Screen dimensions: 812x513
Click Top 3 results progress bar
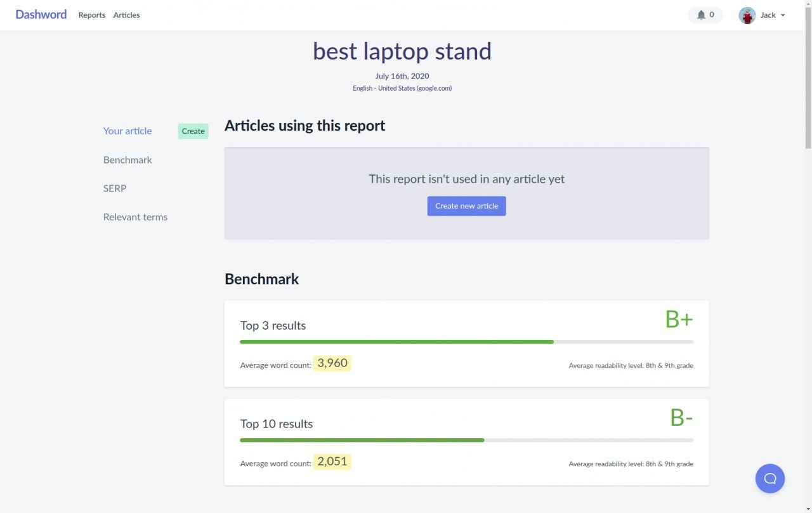click(466, 342)
